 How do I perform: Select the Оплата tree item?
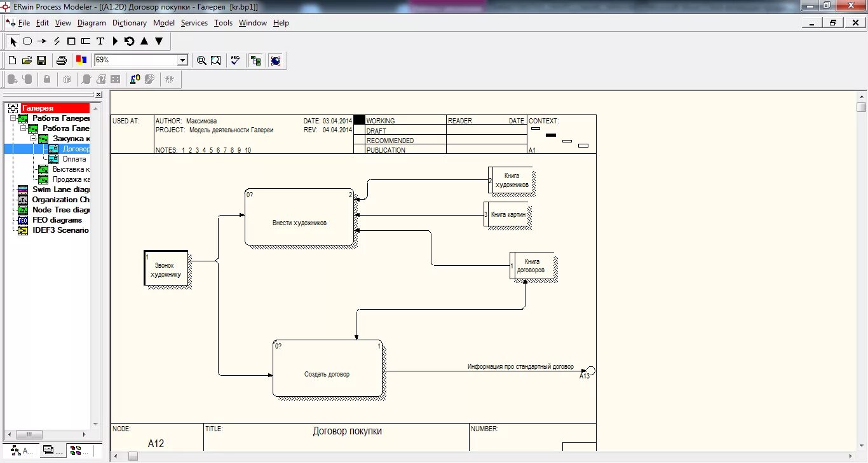click(74, 159)
